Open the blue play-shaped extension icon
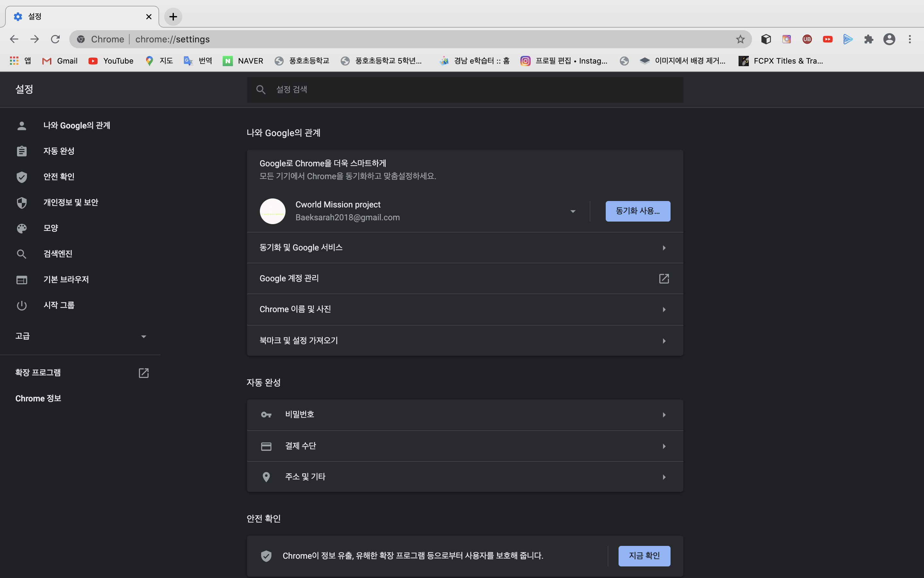Image resolution: width=924 pixels, height=578 pixels. [848, 39]
